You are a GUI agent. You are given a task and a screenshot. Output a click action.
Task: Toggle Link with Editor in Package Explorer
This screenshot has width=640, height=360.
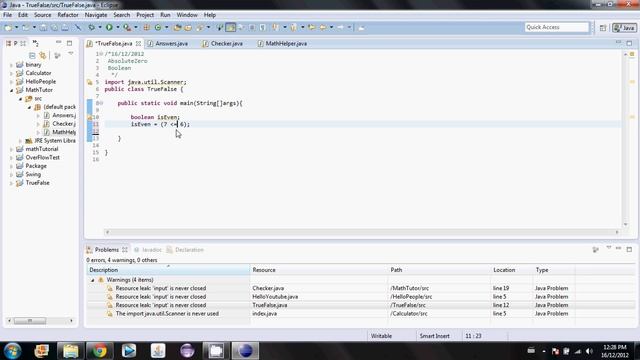tap(42, 55)
